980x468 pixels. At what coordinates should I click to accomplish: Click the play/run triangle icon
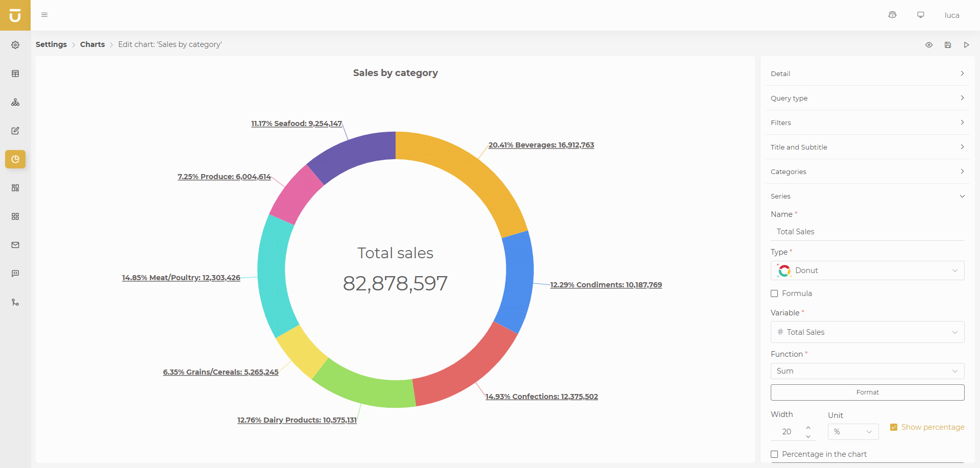(966, 45)
